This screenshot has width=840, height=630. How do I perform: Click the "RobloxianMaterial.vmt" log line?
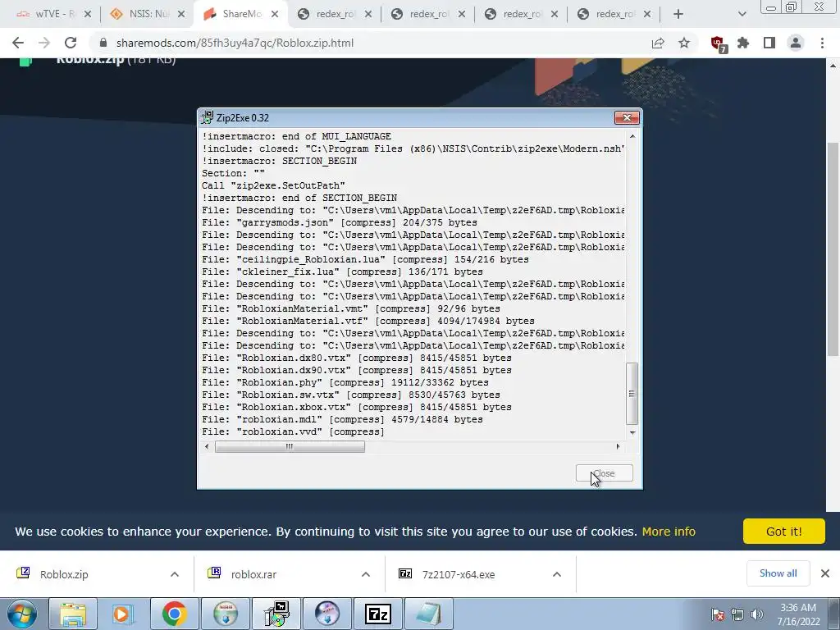(351, 308)
